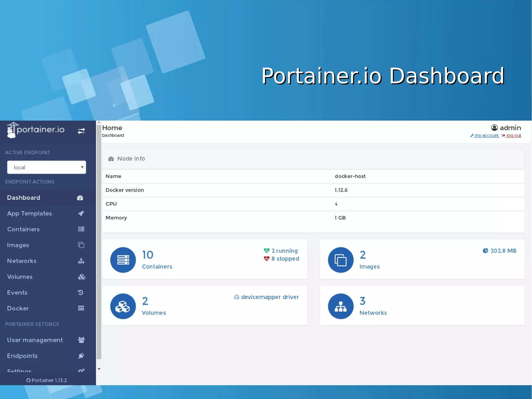Click the wrench icon beside my account
Viewport: 532px width, 399px height.
tap(472, 135)
